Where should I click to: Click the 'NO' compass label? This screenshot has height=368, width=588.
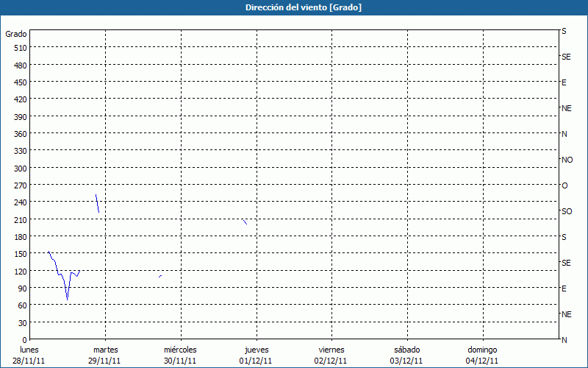(x=567, y=160)
